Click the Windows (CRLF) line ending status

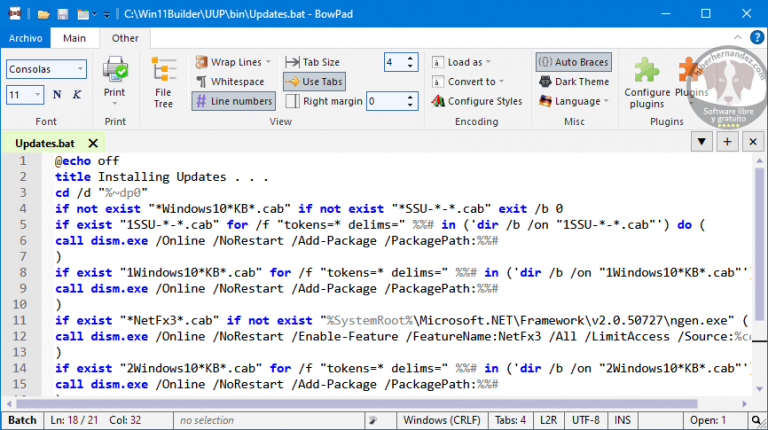click(442, 420)
